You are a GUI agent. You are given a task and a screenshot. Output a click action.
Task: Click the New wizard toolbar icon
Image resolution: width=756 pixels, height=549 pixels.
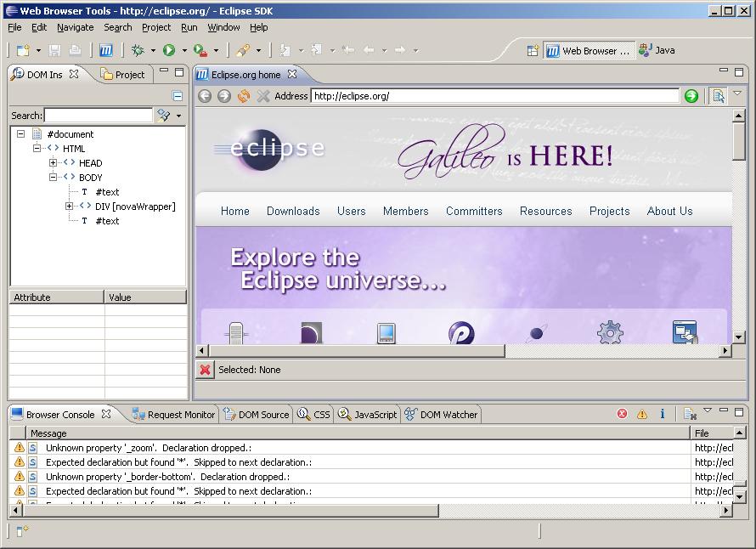tap(23, 50)
